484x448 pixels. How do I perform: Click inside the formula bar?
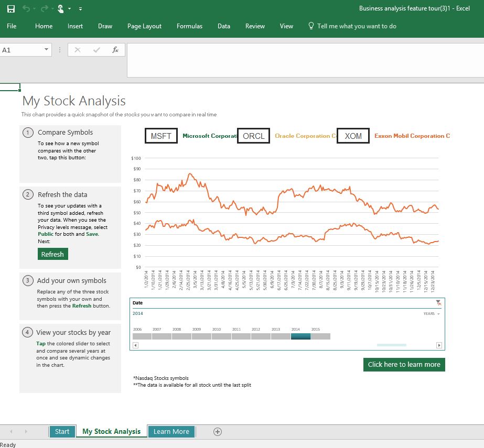coord(305,60)
